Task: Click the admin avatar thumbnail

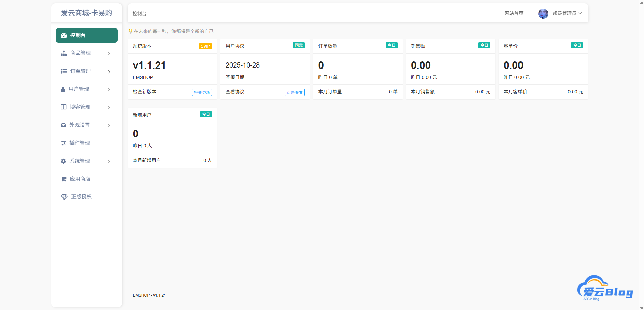Action: (x=543, y=13)
